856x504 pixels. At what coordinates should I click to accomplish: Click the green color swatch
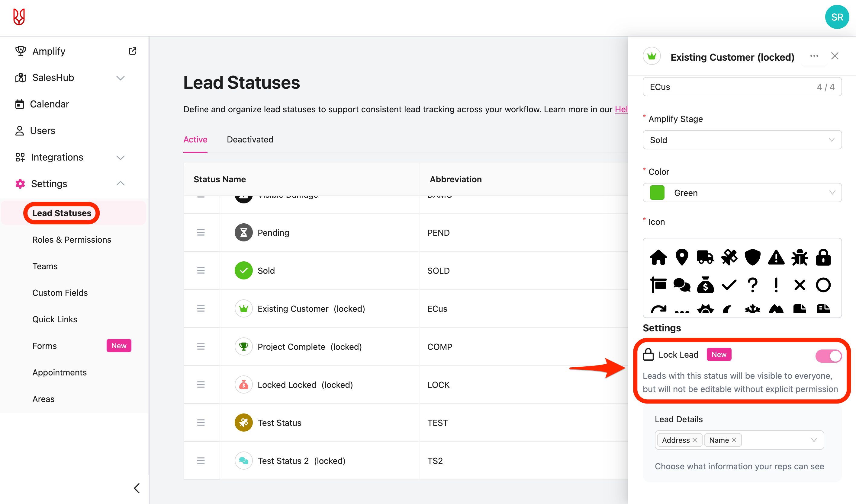pos(657,193)
